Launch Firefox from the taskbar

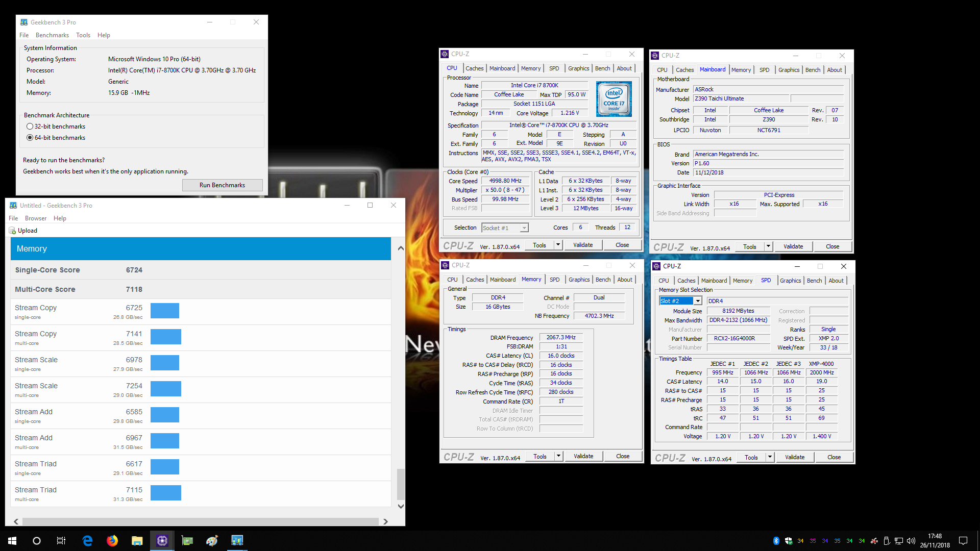(x=112, y=541)
